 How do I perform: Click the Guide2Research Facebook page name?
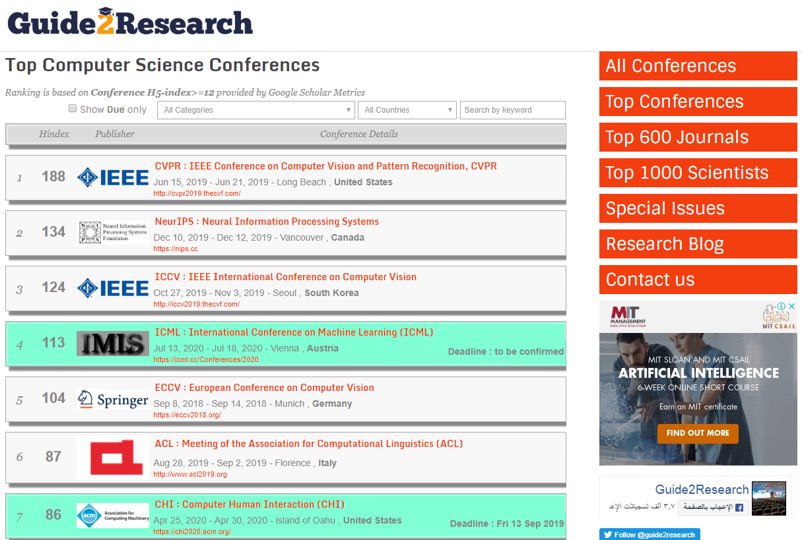(x=702, y=489)
